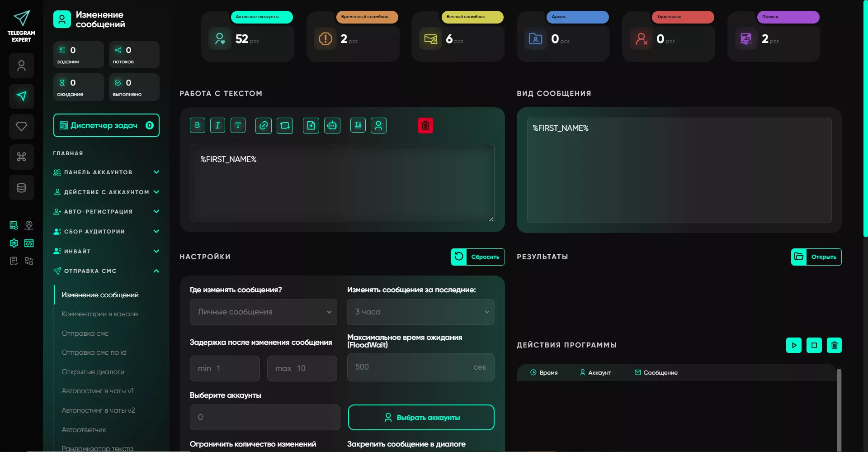Open the code window small icon
The image size is (868, 452).
tap(29, 243)
